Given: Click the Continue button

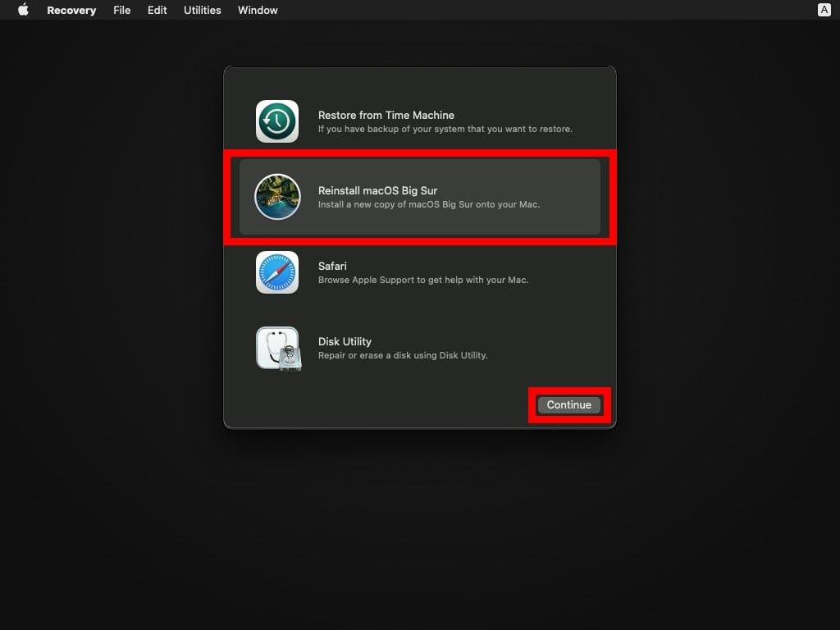Looking at the screenshot, I should (x=569, y=405).
